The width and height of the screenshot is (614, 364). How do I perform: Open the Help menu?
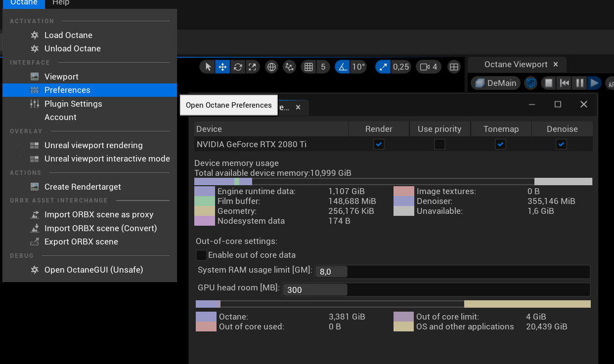click(61, 3)
